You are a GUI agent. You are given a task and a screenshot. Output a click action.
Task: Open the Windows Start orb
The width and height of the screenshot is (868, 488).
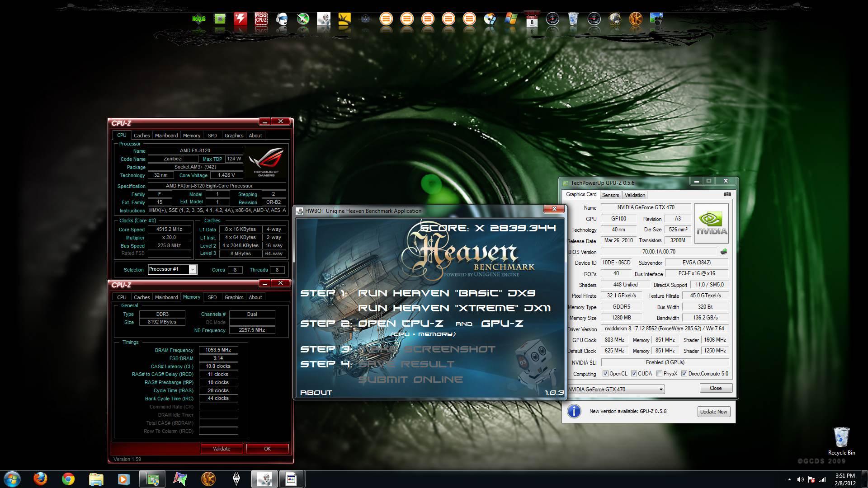coord(12,479)
